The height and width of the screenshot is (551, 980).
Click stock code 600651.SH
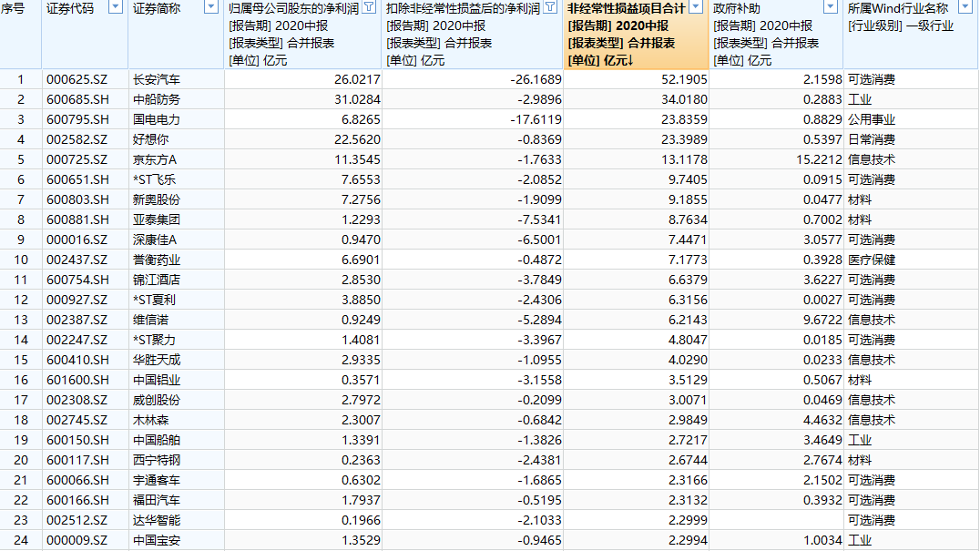click(77, 179)
